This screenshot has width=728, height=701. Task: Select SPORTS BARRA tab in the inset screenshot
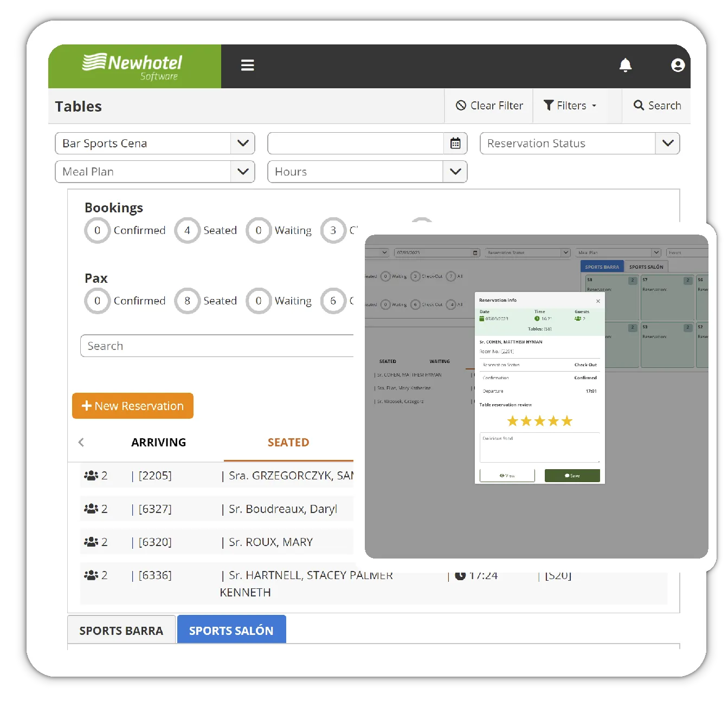point(602,267)
